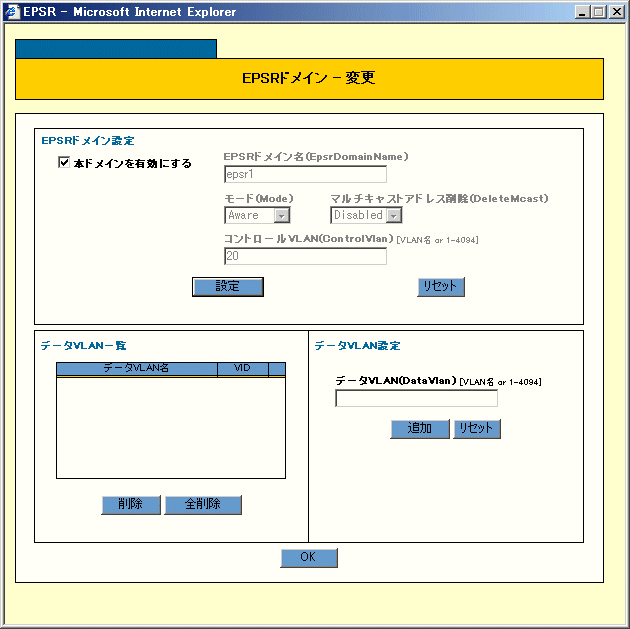
Task: Click リセット in the EPSRドメイン設定 section
Action: [x=441, y=287]
